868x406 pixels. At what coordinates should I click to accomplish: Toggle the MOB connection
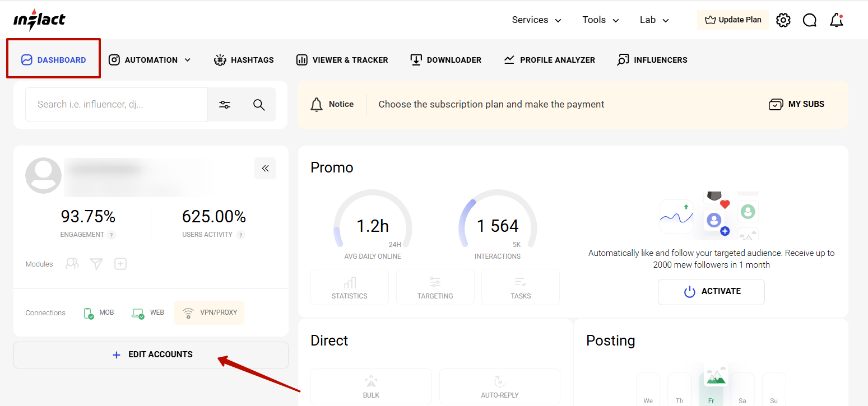coord(99,312)
